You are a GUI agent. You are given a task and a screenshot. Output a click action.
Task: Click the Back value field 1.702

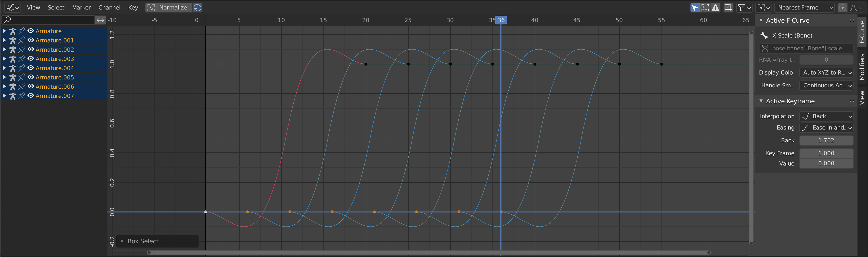click(x=826, y=141)
